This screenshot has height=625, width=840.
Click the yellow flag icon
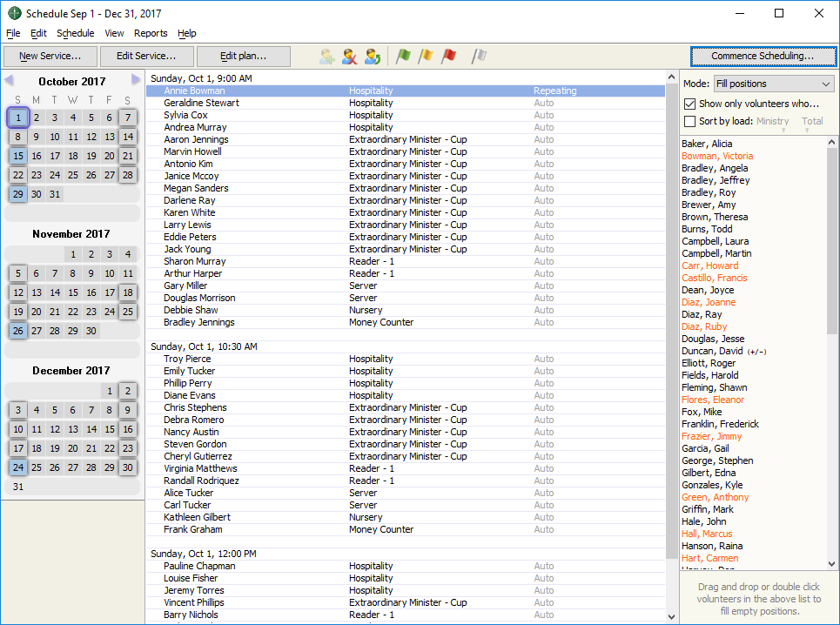click(x=426, y=57)
